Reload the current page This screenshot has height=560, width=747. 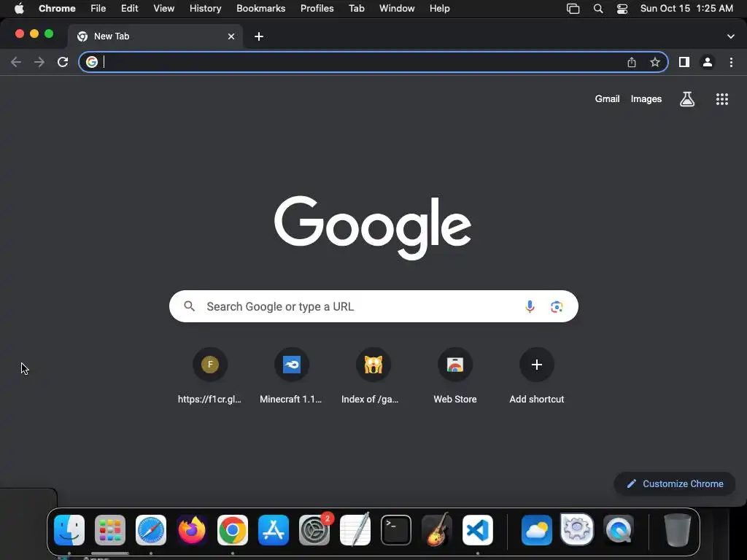pos(63,62)
